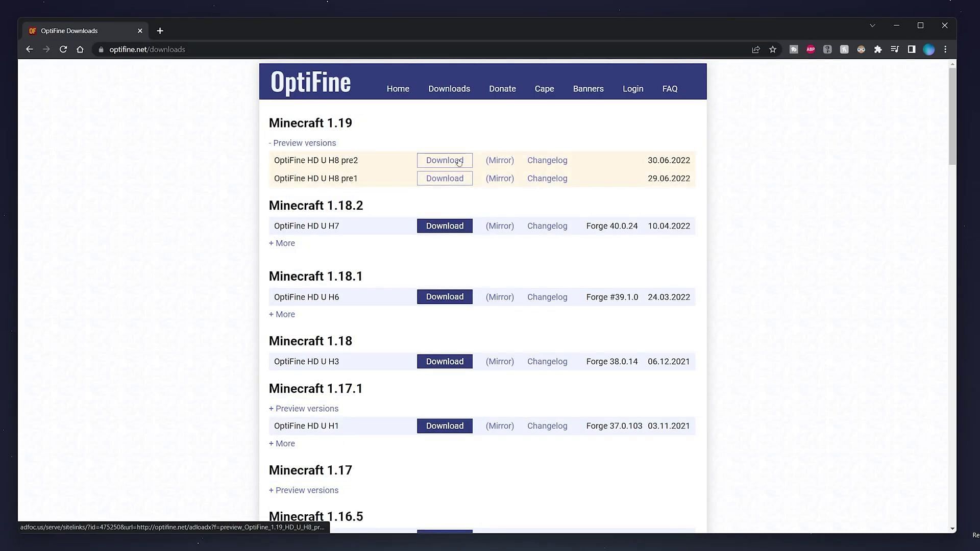Image resolution: width=980 pixels, height=551 pixels.
Task: Click Changelog for OptiFine 1.18.1 H6
Action: (x=547, y=297)
